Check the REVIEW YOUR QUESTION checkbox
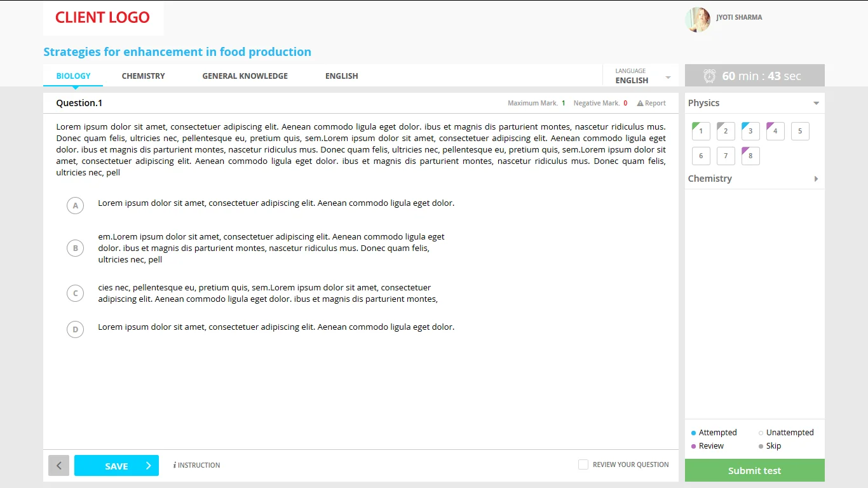The width and height of the screenshot is (868, 488). pyautogui.click(x=583, y=464)
